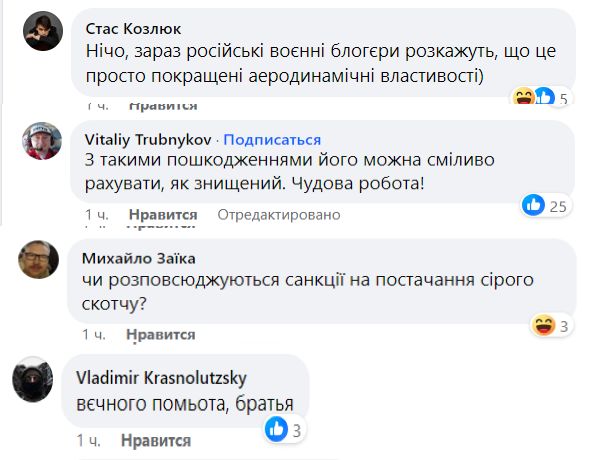Click the laughing reaction on Михайло Заїка's comment
602x460 pixels.
coord(543,325)
